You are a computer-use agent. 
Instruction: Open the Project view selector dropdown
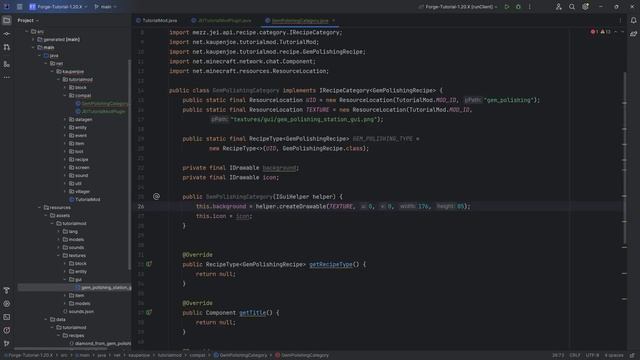pyautogui.click(x=28, y=20)
